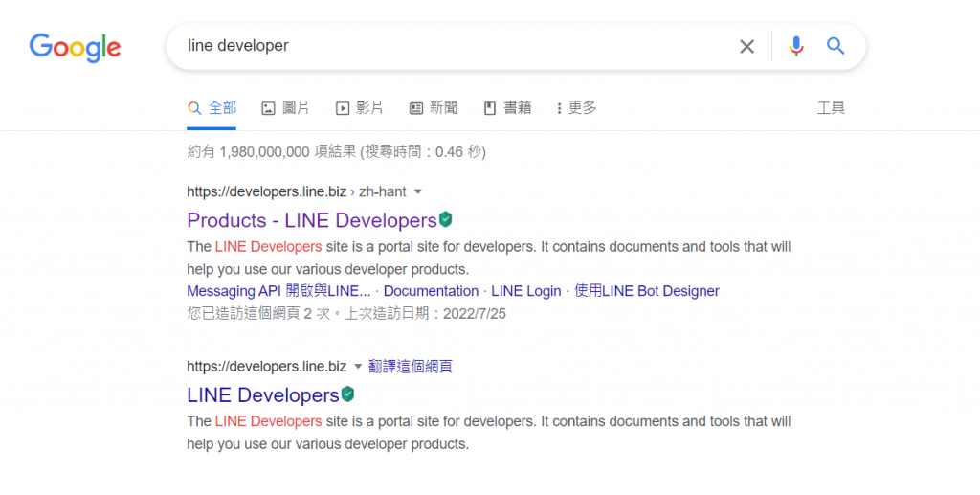Open the 書籍 tab

507,108
